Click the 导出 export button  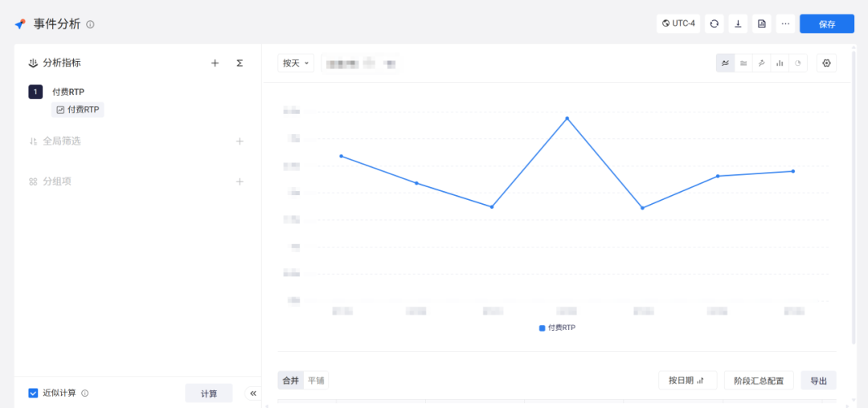[818, 381]
